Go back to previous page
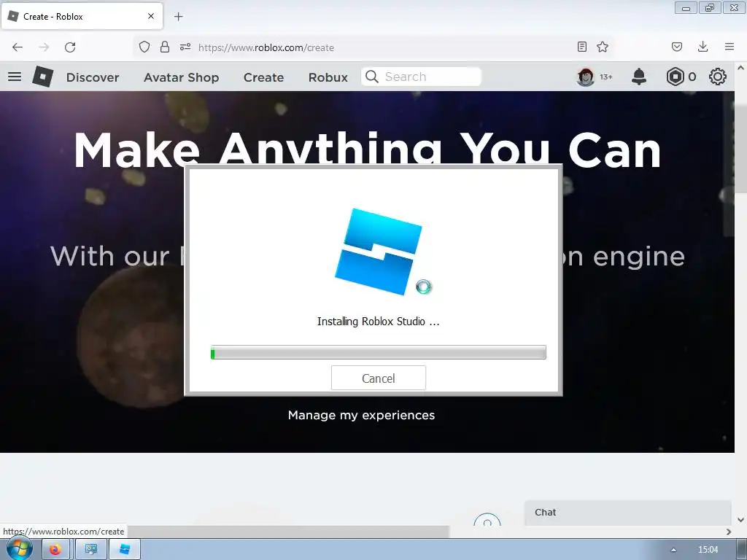The height and width of the screenshot is (560, 747). click(x=18, y=47)
